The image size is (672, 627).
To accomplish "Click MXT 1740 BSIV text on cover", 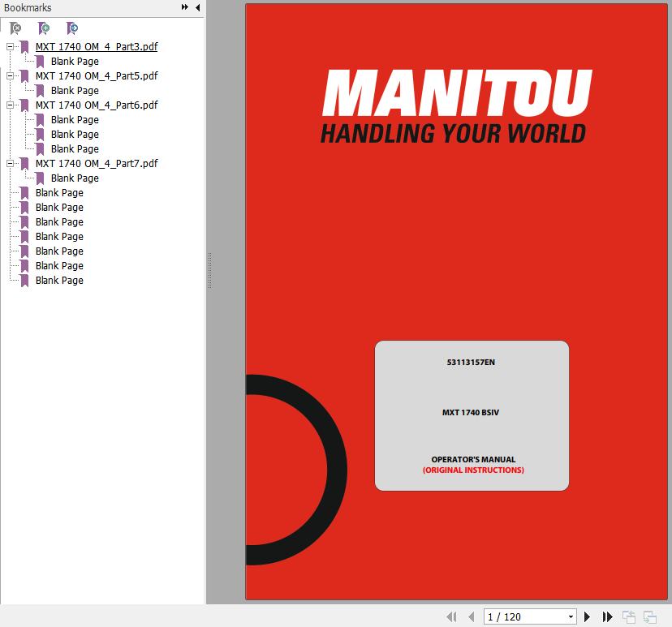I will click(471, 412).
